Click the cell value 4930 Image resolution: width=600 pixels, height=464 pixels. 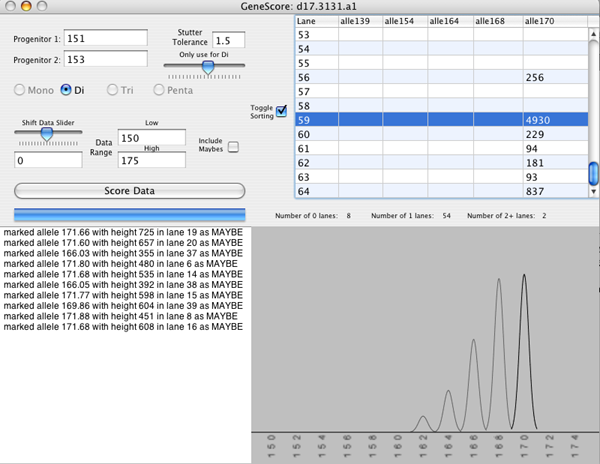point(538,120)
